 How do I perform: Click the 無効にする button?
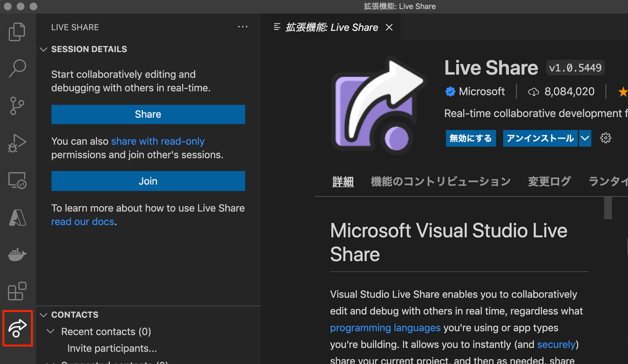pos(471,138)
